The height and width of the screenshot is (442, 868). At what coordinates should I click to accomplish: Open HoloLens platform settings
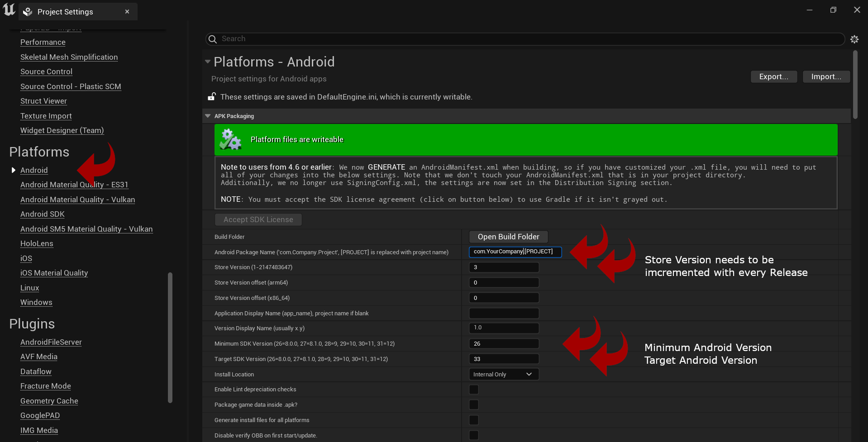(x=37, y=243)
